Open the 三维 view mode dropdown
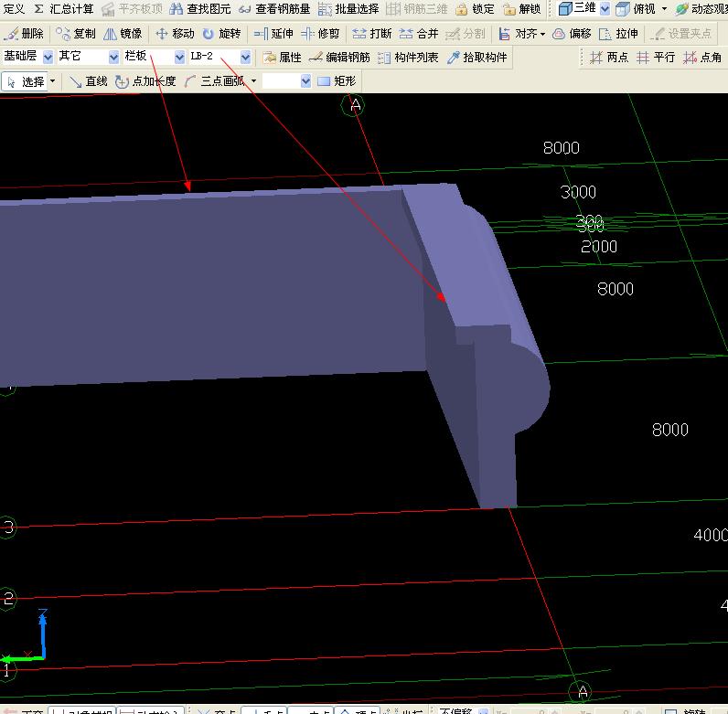 coord(605,9)
